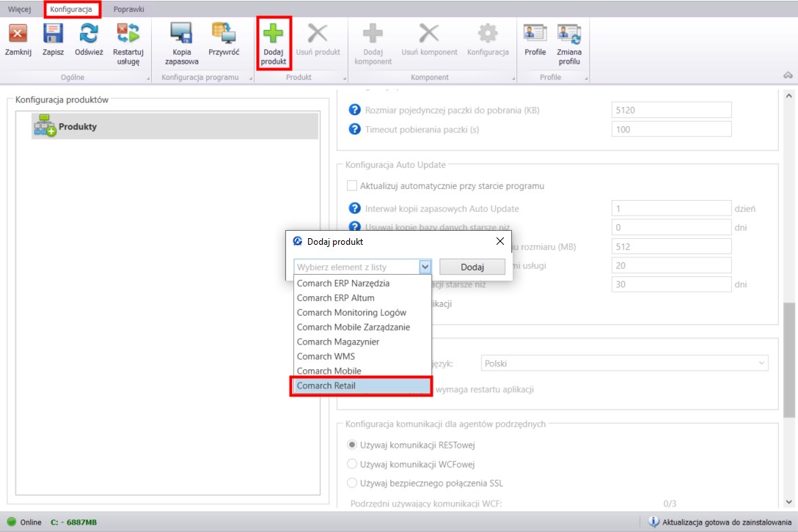Image resolution: width=798 pixels, height=532 pixels.
Task: Open the Konfiguracja gear icon in ribbon
Action: 488,34
